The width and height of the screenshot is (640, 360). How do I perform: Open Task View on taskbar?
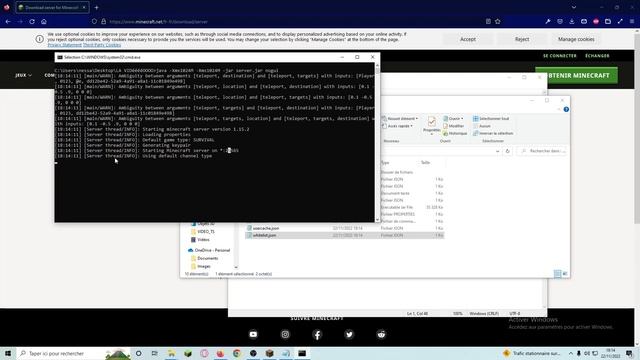(155, 353)
